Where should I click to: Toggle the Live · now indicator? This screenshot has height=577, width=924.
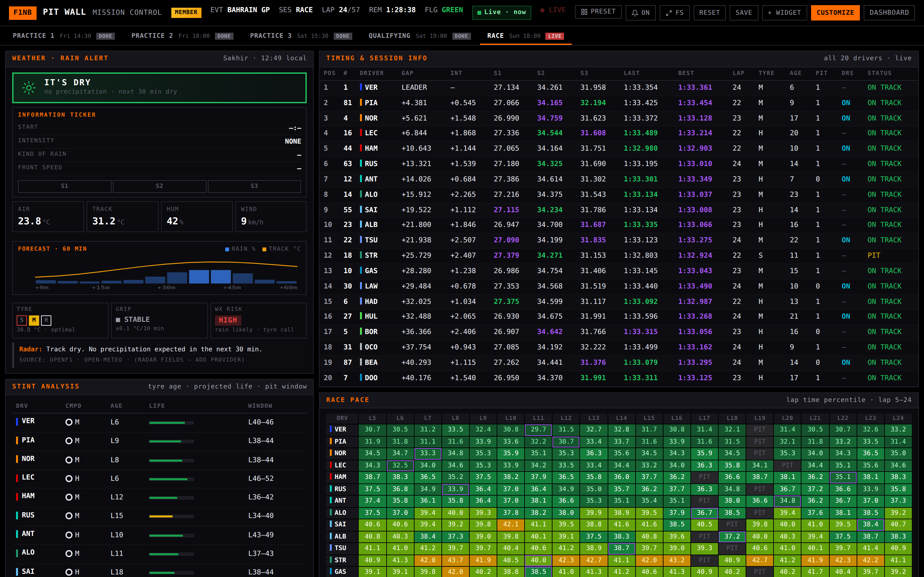pyautogui.click(x=501, y=12)
